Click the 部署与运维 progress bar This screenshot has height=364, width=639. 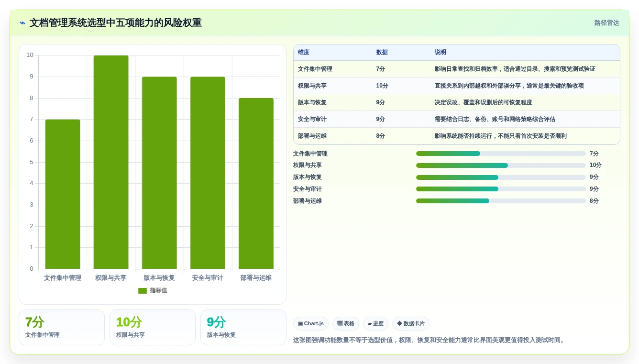[x=501, y=201]
